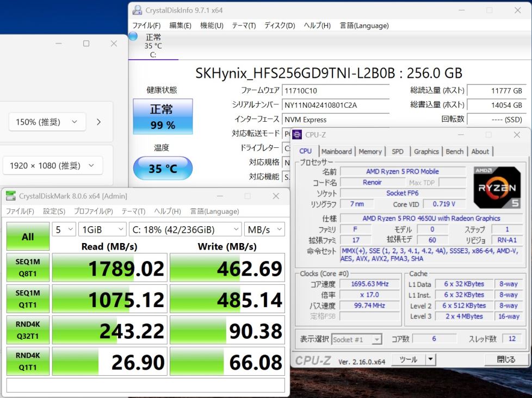Click the CrystalDiskInfo title bar app icon
Viewport: 532px width, 398px height.
pos(138,10)
